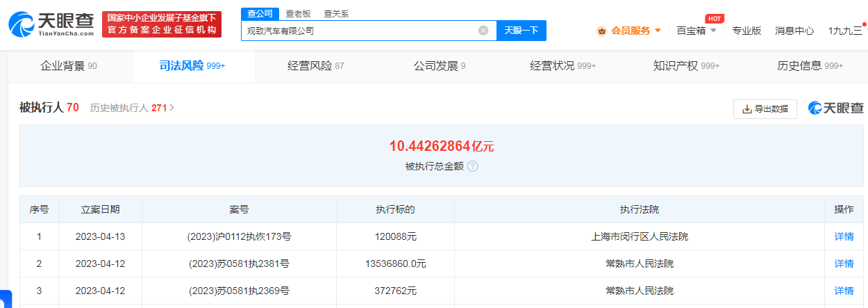Expand the 会员服务 dropdown arrow
The width and height of the screenshot is (868, 308).
pyautogui.click(x=658, y=31)
